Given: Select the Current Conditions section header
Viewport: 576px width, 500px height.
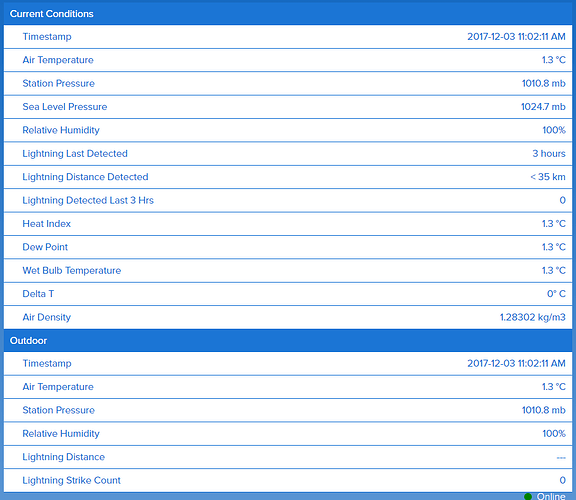Looking at the screenshot, I should (x=288, y=14).
